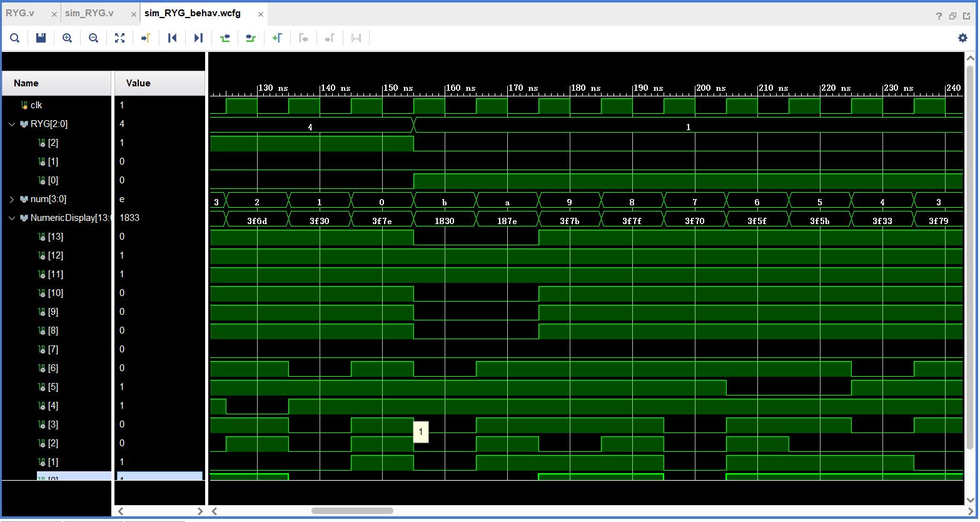Select bit [6] of NumericDisplay
980x522 pixels.
click(53, 368)
